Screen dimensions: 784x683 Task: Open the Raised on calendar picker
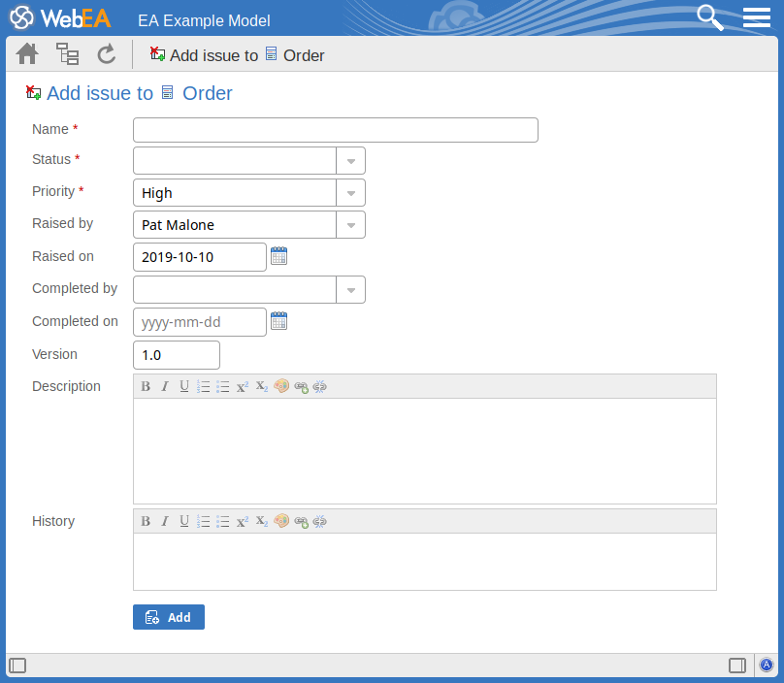click(x=279, y=256)
